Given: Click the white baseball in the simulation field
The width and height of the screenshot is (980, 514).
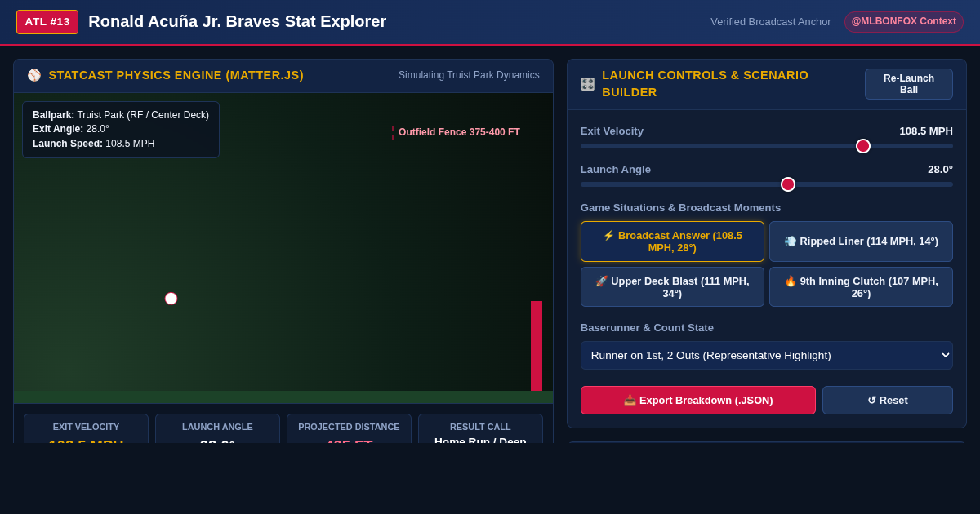Looking at the screenshot, I should point(171,299).
